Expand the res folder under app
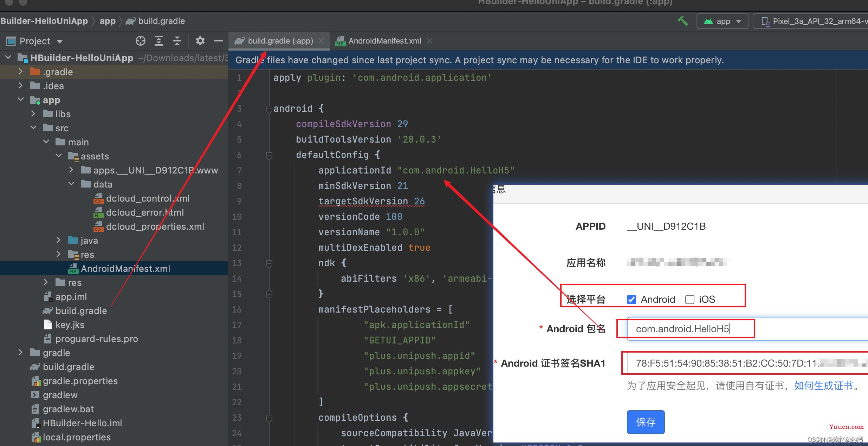Viewport: 868px width, 446px height. 46,282
